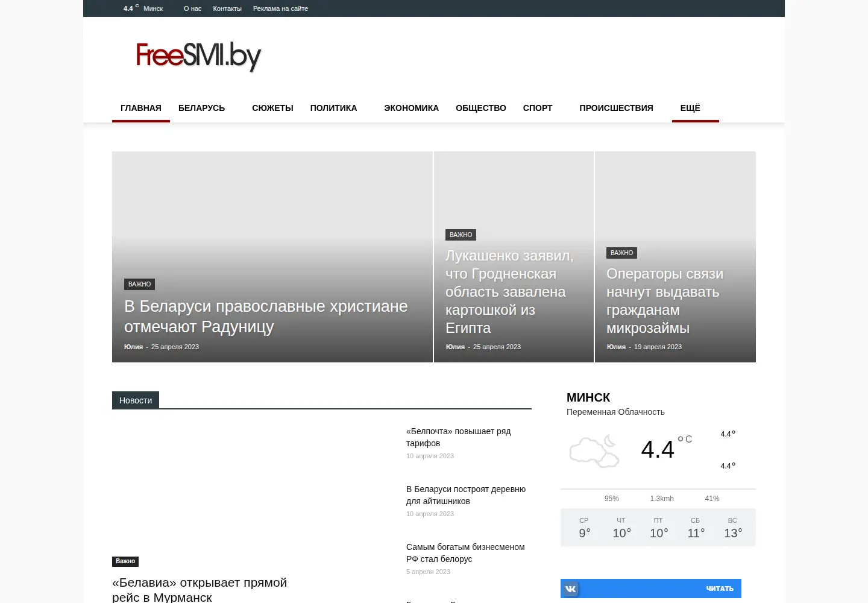Open the Контакты page link
The image size is (868, 603).
coord(227,8)
